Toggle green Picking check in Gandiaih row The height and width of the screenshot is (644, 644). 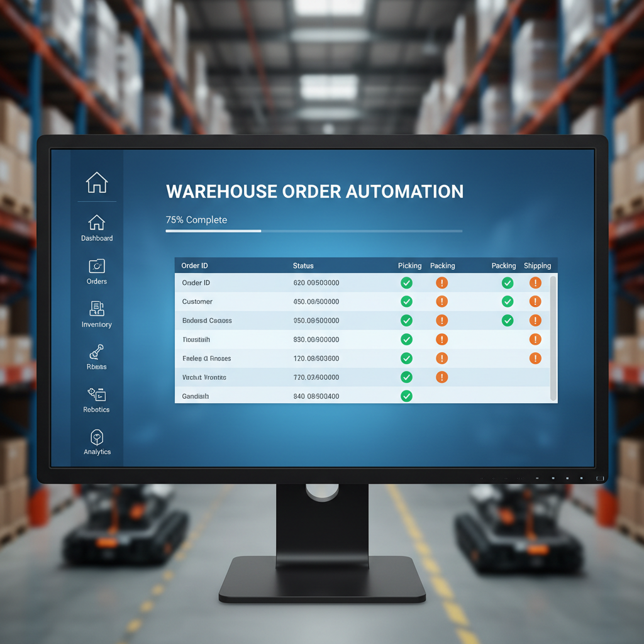click(407, 396)
